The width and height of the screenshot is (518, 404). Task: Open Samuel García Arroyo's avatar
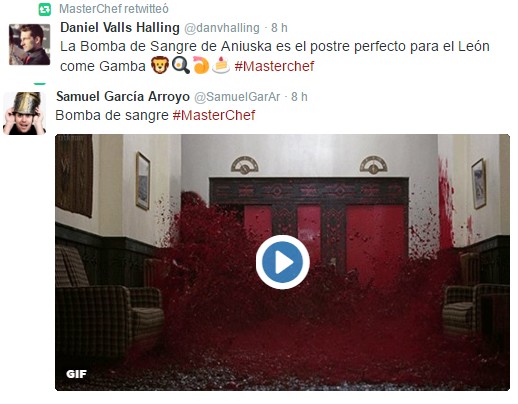coord(24,113)
